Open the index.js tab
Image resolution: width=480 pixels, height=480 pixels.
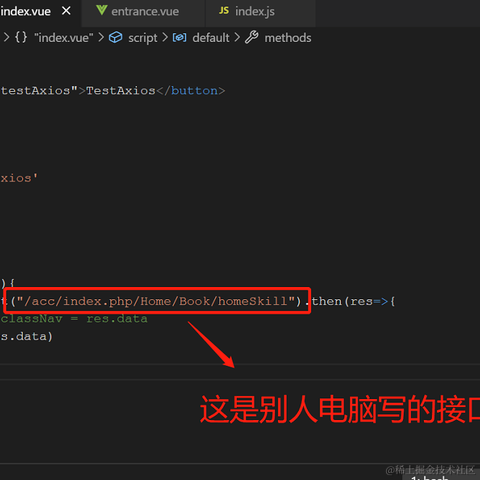pos(255,11)
